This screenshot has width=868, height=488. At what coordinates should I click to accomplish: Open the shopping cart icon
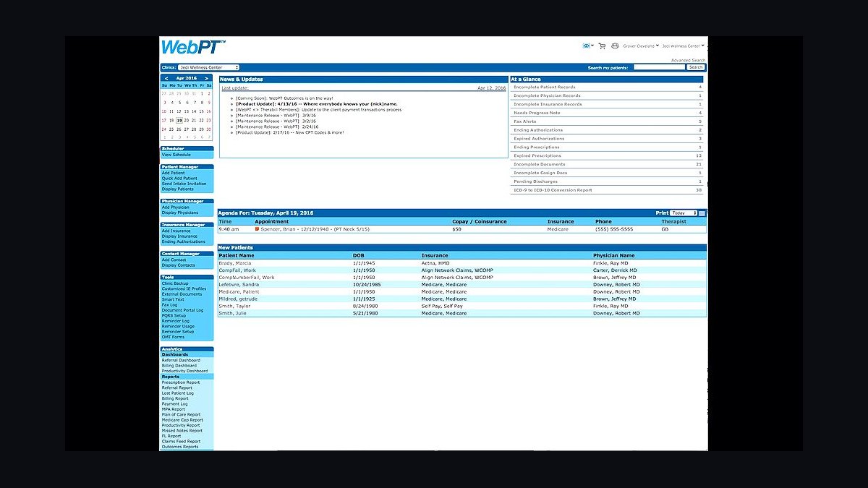pos(602,46)
